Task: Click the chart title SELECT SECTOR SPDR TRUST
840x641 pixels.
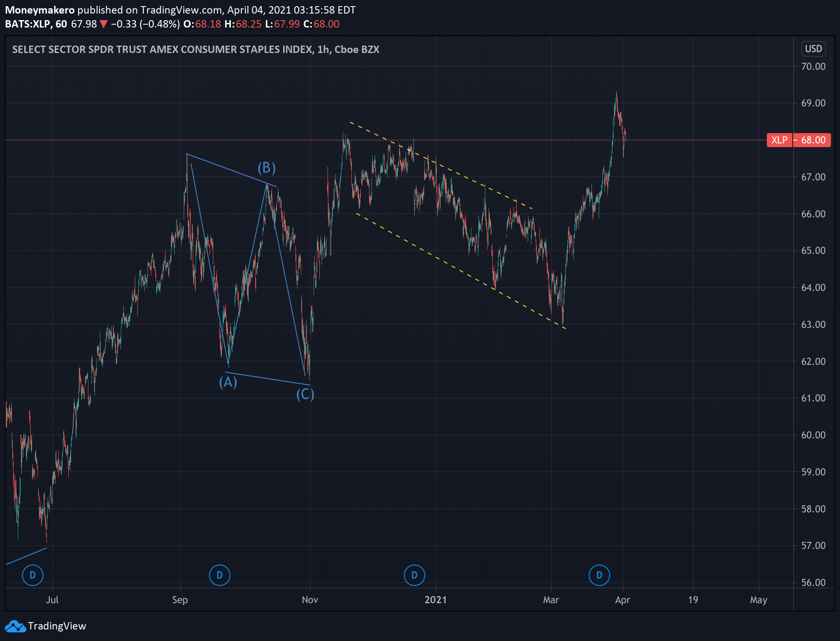Action: coord(196,49)
